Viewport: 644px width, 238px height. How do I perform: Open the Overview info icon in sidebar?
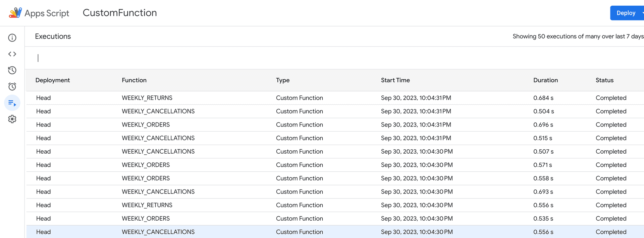12,38
